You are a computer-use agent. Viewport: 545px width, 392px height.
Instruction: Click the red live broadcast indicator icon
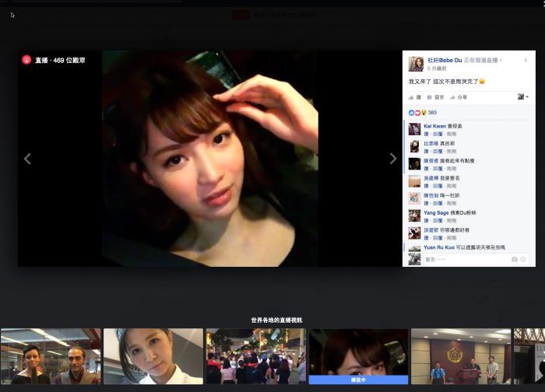pos(26,60)
